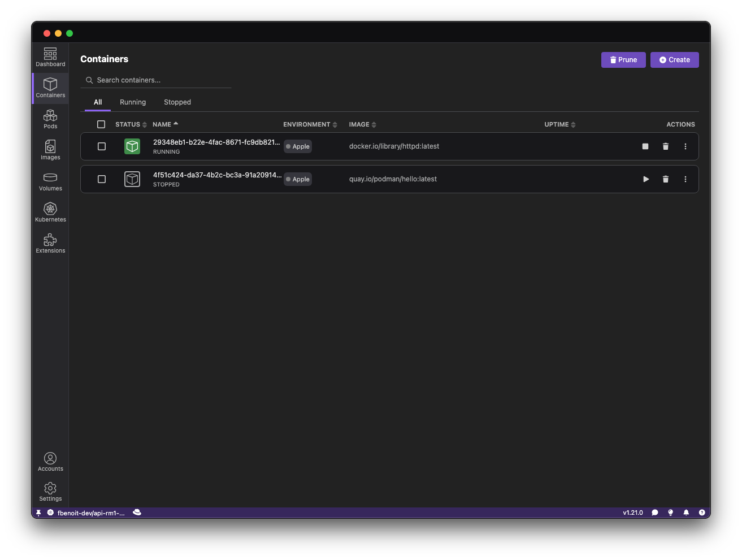Start the stopped hello container

coord(646,179)
